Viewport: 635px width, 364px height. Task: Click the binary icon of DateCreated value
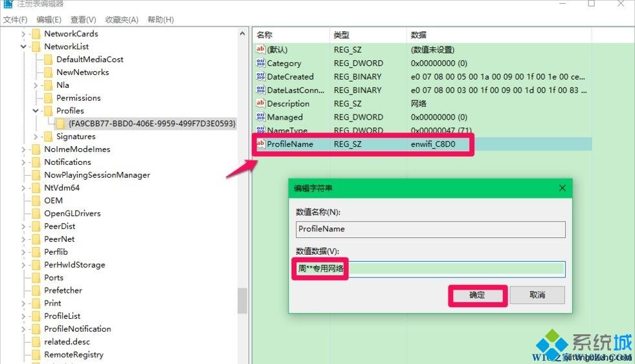coord(260,76)
